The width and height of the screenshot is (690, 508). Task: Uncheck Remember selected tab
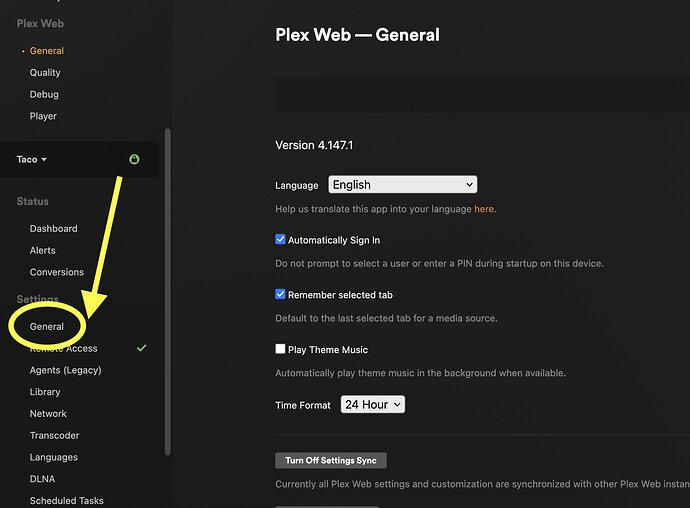click(281, 295)
